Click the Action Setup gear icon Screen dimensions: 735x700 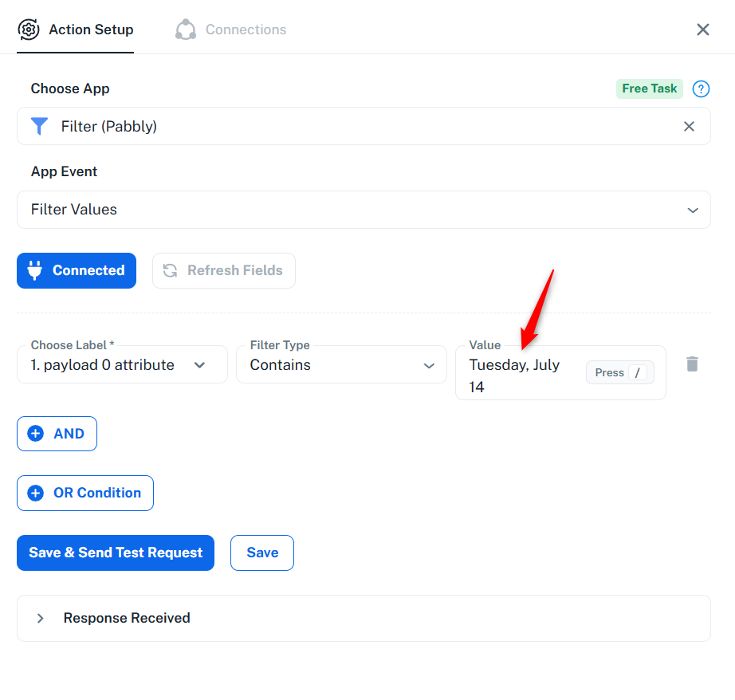point(29,29)
